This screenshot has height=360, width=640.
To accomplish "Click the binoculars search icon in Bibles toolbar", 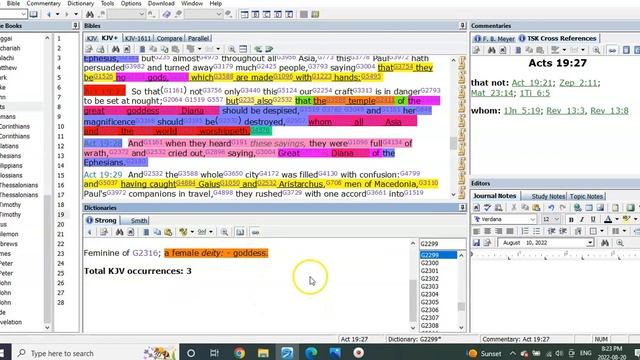I will point(116,49).
